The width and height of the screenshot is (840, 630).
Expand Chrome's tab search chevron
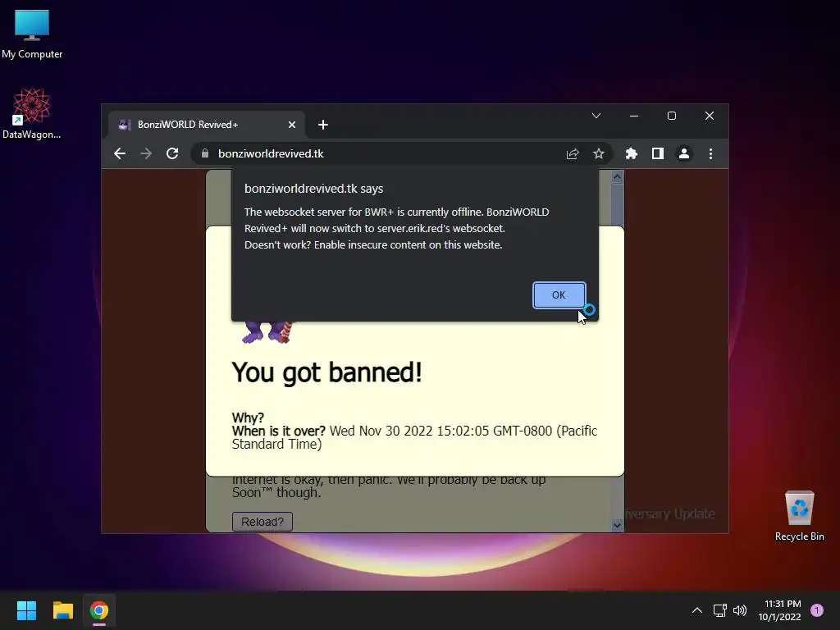596,116
